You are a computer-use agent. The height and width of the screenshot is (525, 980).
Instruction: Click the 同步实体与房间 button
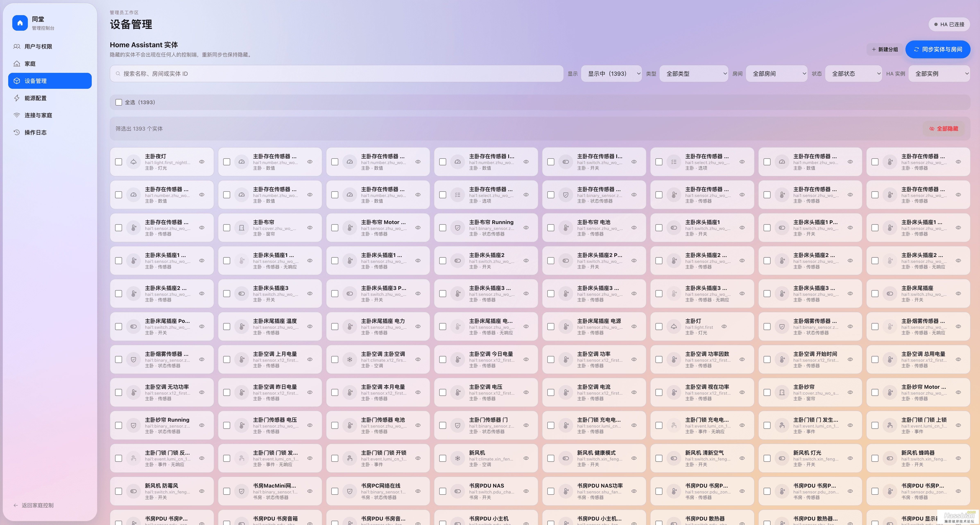tap(938, 50)
